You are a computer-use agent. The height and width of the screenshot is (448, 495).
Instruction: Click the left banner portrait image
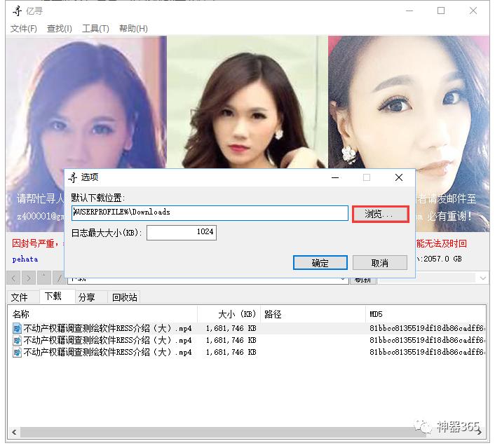[x=86, y=102]
